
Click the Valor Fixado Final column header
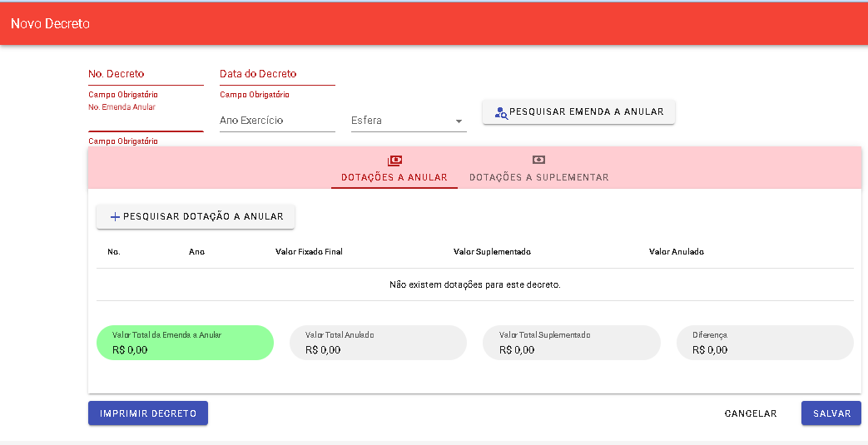pyautogui.click(x=309, y=252)
